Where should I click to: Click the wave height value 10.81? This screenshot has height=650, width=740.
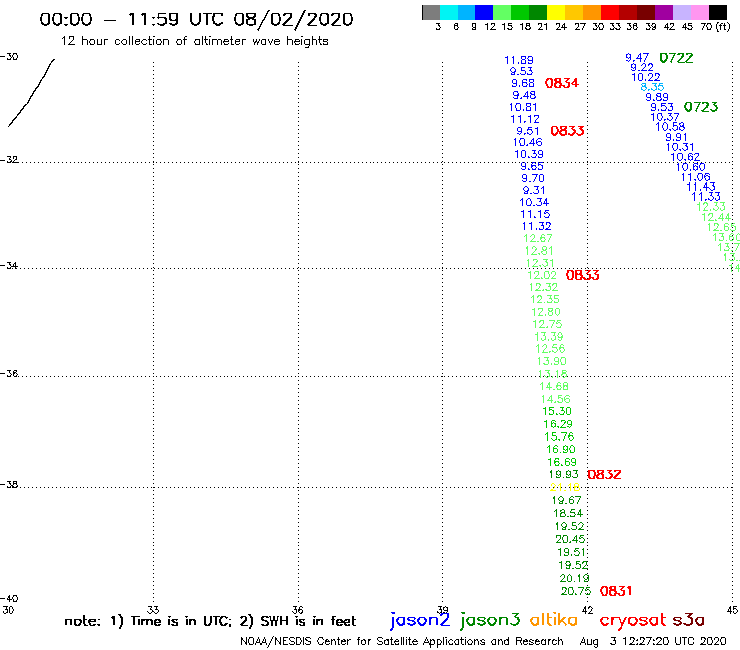point(523,107)
